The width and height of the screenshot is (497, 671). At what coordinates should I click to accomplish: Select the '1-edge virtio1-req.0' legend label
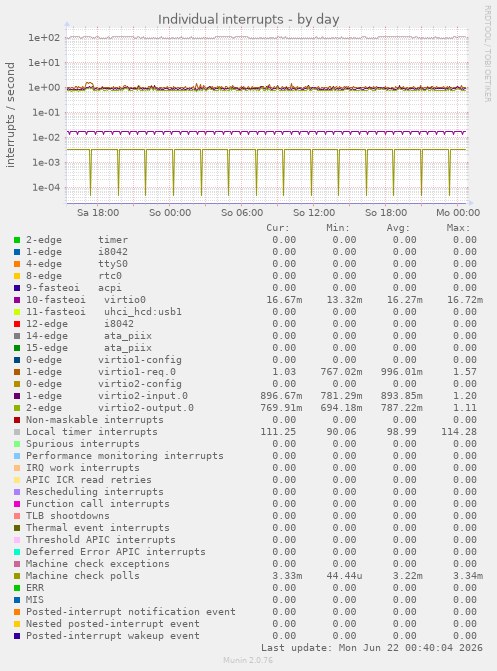point(101,372)
